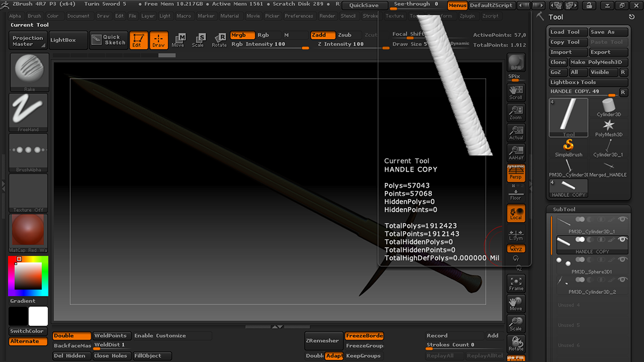Select the Cylinder3D tool thumbnail
644x362 pixels.
[x=609, y=107]
